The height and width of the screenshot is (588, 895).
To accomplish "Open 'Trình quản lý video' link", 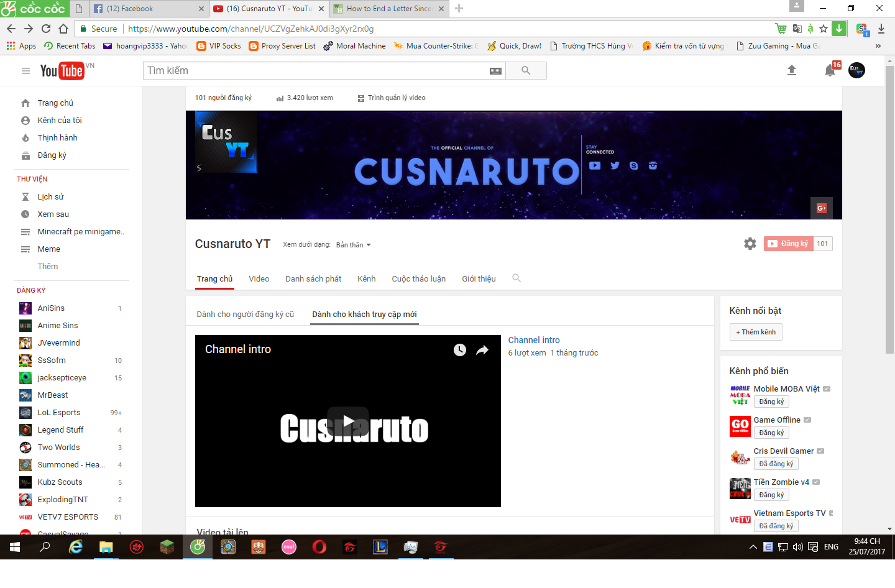I will 397,98.
